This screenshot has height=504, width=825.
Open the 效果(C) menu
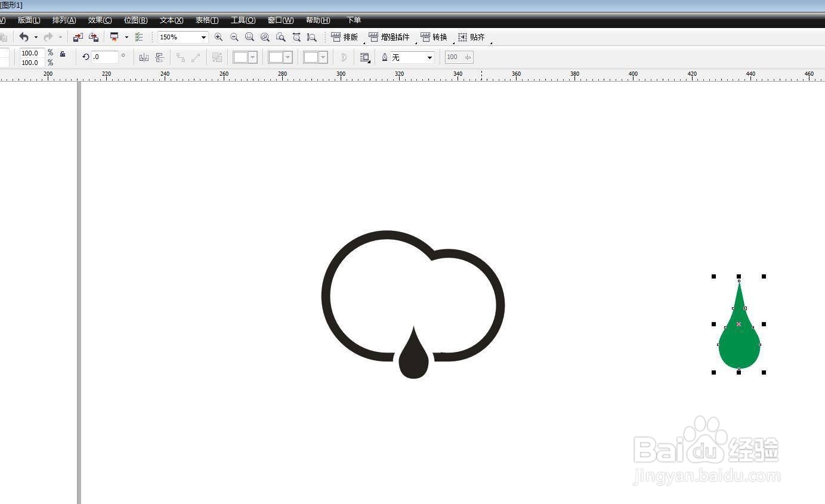click(x=100, y=20)
